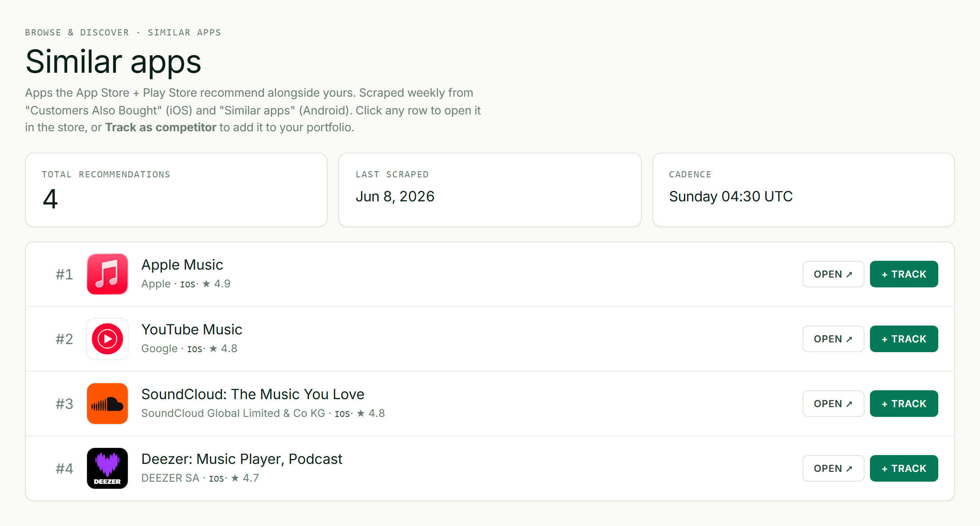Click the #1 rank label
This screenshot has width=980, height=526.
[64, 275]
